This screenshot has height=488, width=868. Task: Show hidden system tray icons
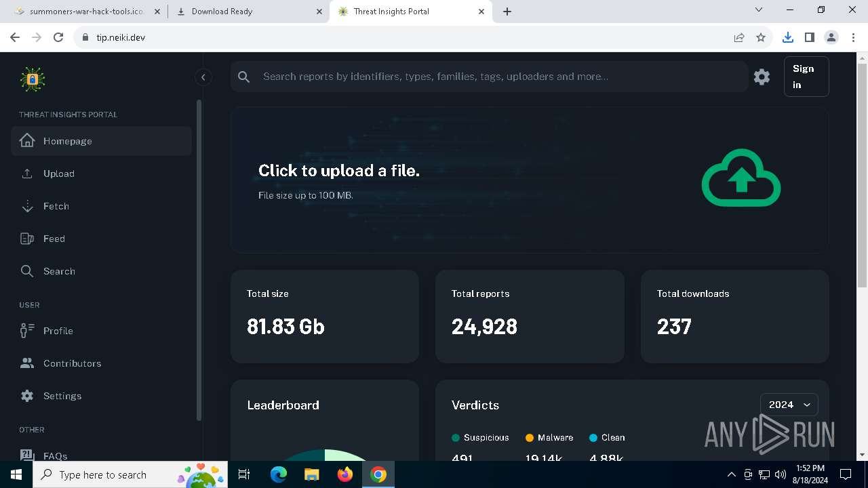pyautogui.click(x=731, y=474)
